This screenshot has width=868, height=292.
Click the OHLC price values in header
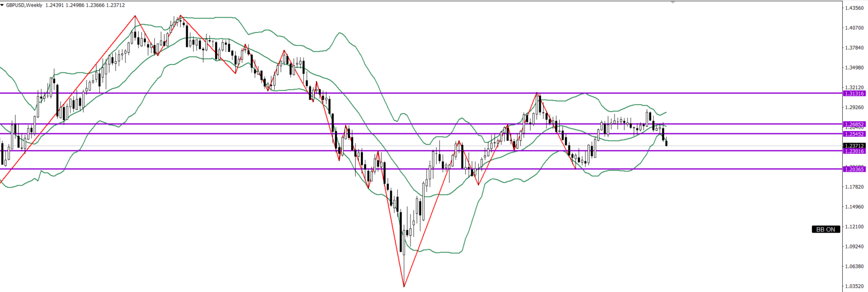(x=85, y=5)
